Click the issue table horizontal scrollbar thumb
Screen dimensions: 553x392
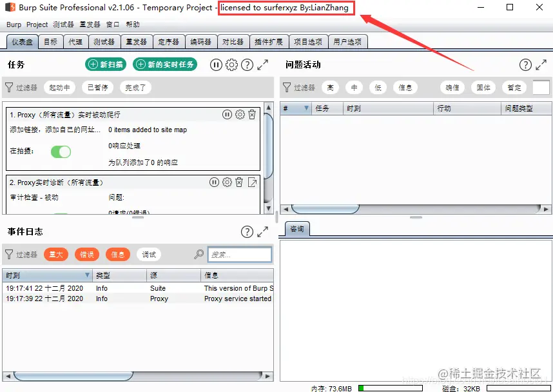point(325,209)
